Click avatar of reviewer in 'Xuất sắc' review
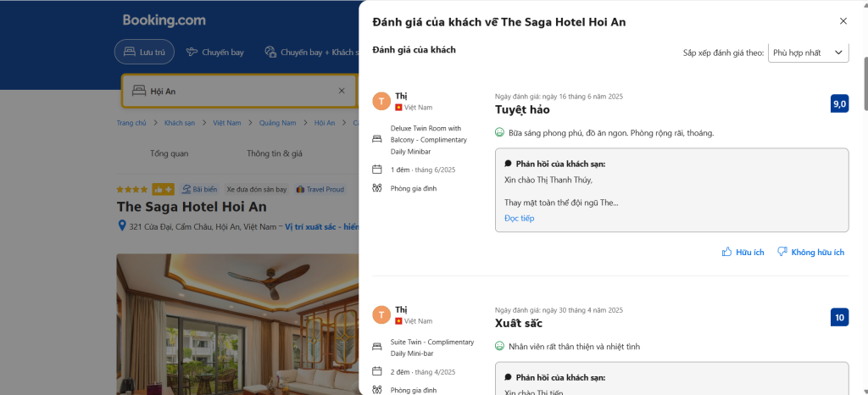Screen dimensions: 868x395 [x=381, y=314]
